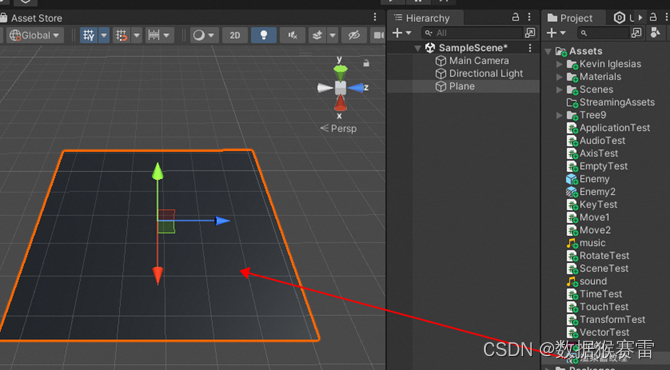
Task: Select the StreamingAssets folder
Action: (610, 103)
